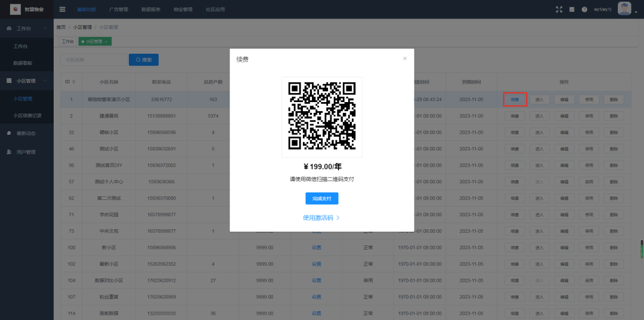Click the 智慧物业 logo image
The width and height of the screenshot is (644, 320).
tap(16, 9)
